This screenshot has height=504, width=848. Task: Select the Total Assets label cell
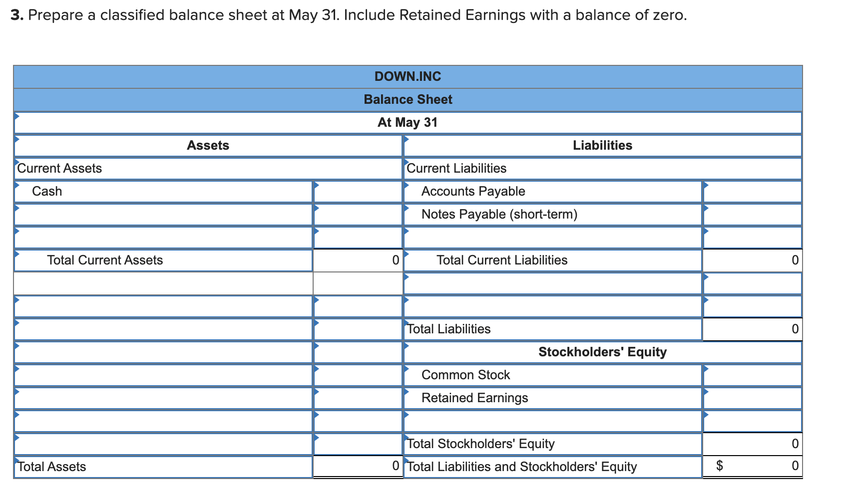click(163, 467)
